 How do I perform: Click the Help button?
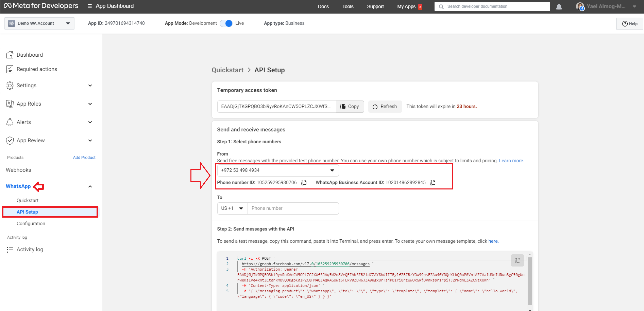(x=630, y=24)
